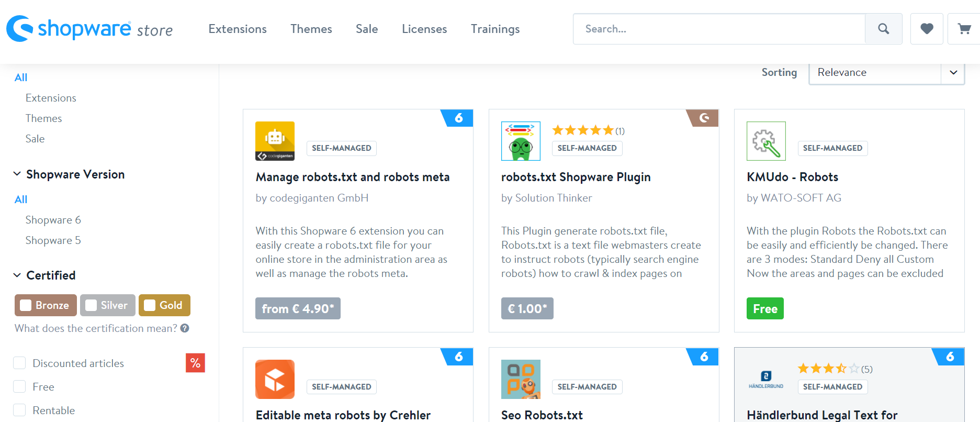Click Shopware 6 badge on Manage robots.txt card
The image size is (980, 422).
pos(458,118)
